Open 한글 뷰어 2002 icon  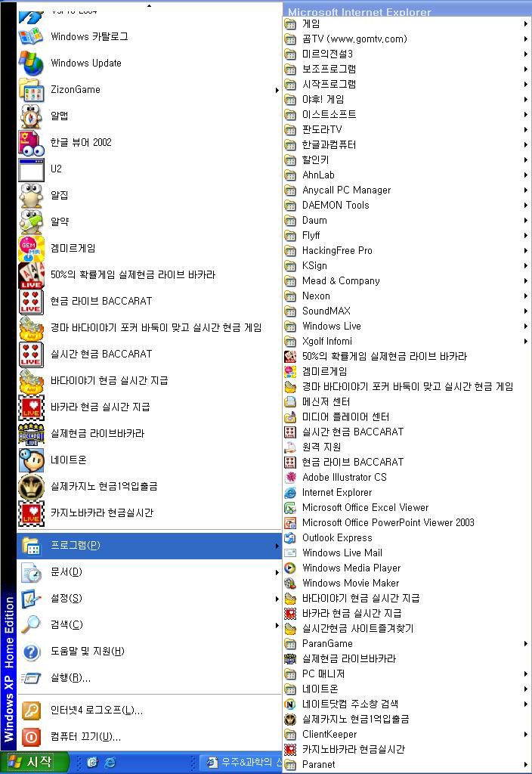point(31,143)
